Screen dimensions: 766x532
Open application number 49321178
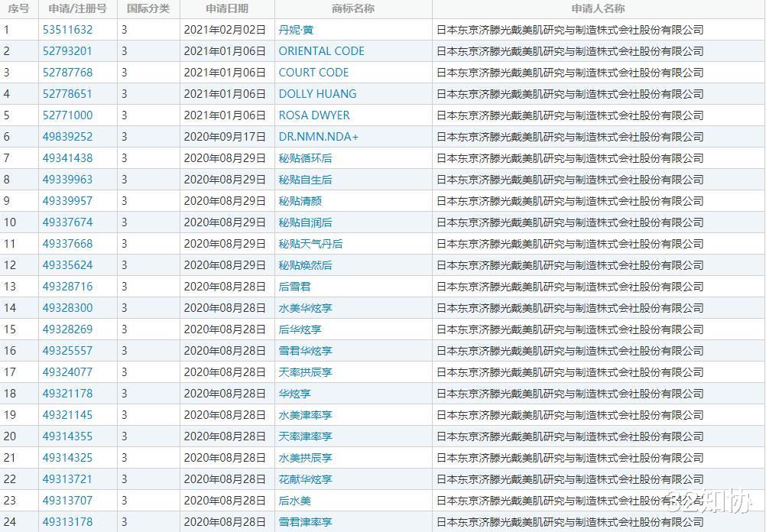pos(67,394)
